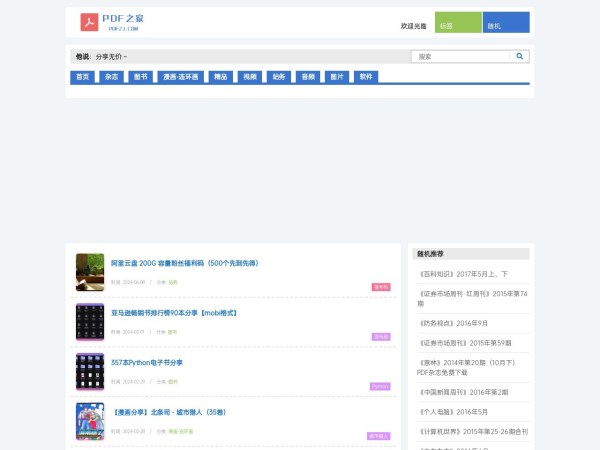Screen dimensions: 600x450
Task: Open the 漫画·连环画 navigation tab
Action: click(x=180, y=77)
